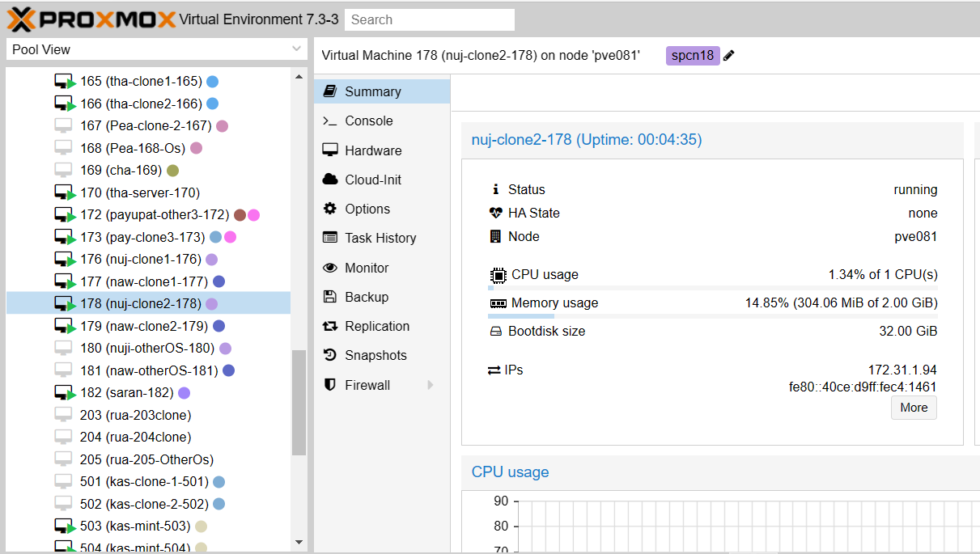Click the spcn18 pool tag
The image size is (980, 554).
click(x=692, y=55)
